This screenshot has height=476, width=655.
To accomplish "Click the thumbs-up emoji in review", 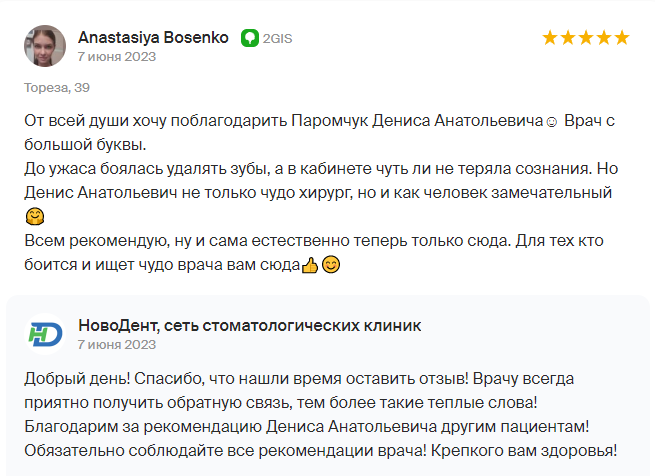I will [310, 265].
